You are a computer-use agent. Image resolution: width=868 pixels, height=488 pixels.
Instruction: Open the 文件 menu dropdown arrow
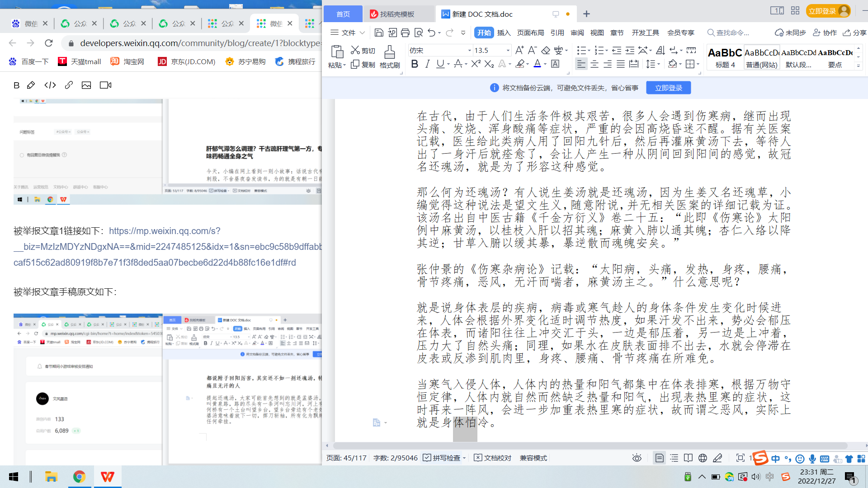point(362,33)
